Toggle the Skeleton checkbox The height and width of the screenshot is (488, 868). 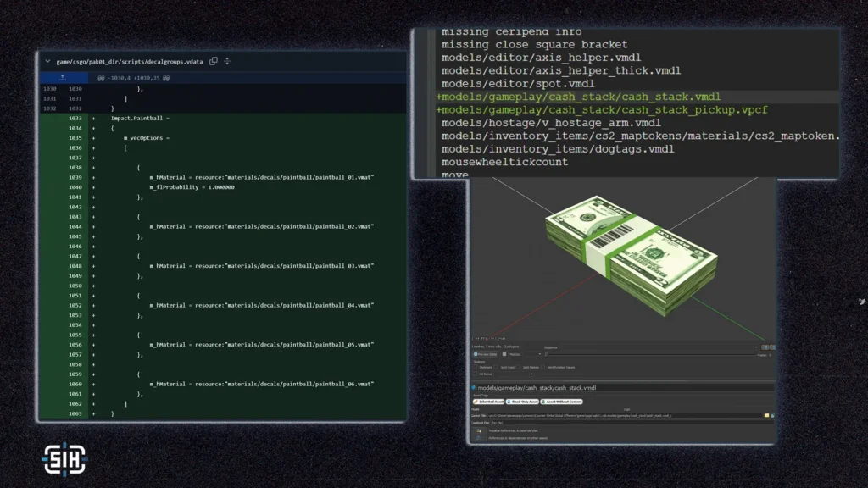[x=476, y=367]
